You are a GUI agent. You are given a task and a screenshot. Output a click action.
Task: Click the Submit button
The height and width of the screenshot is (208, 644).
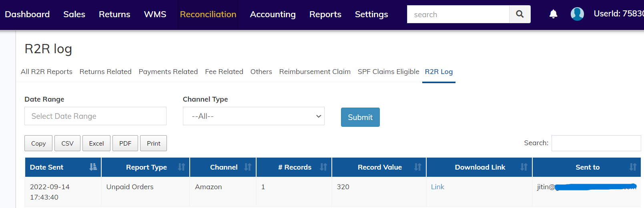[360, 117]
